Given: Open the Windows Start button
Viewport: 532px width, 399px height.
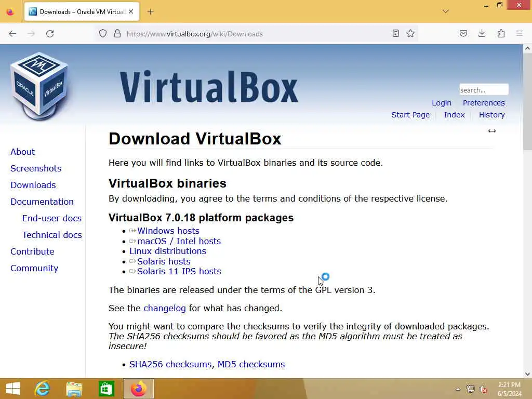Looking at the screenshot, I should coord(13,389).
